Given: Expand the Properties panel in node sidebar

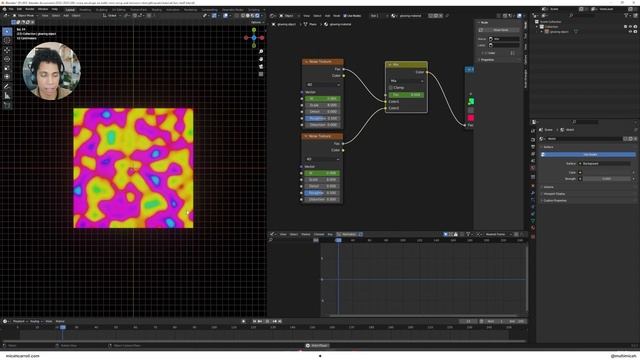Looking at the screenshot, I should 487,60.
